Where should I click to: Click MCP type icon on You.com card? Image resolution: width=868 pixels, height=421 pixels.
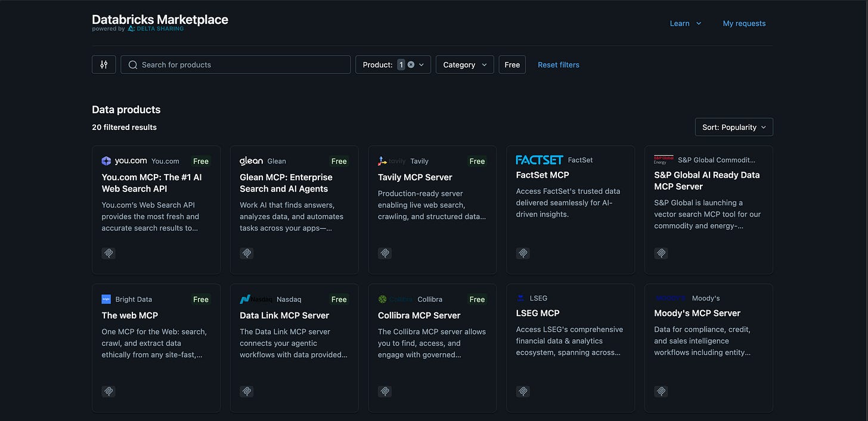(x=108, y=253)
